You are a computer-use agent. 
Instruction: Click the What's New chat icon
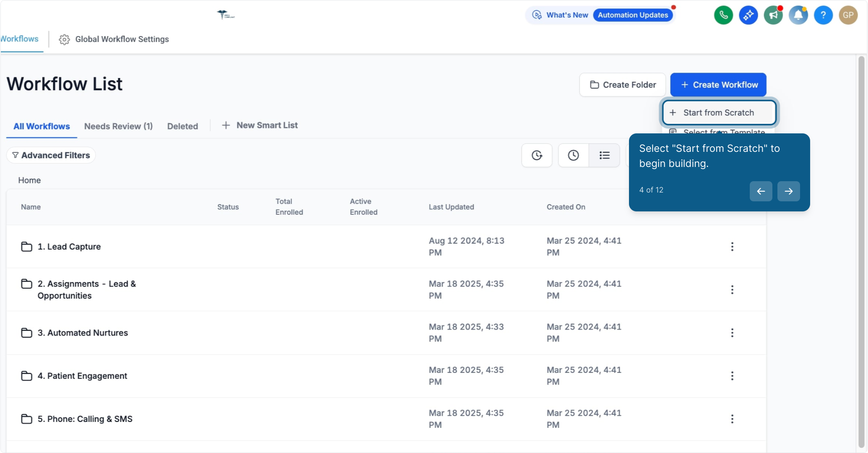pos(537,15)
